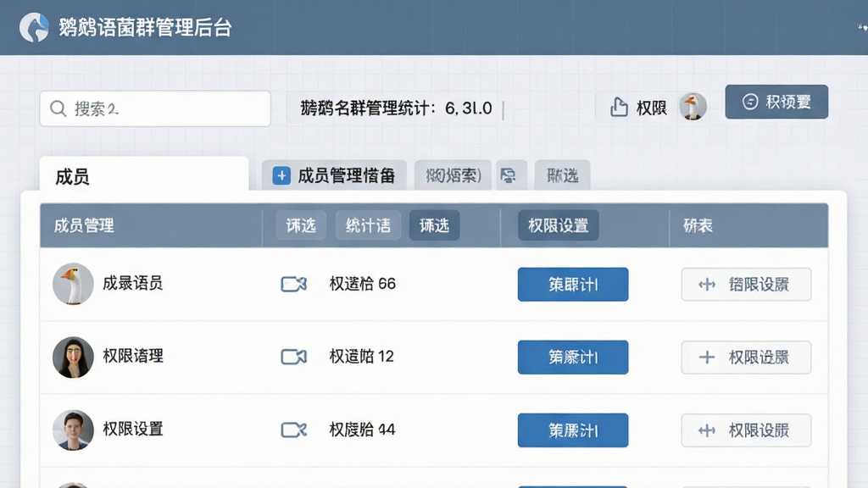
Task: Click camera icon in row with 44
Action: pyautogui.click(x=293, y=430)
